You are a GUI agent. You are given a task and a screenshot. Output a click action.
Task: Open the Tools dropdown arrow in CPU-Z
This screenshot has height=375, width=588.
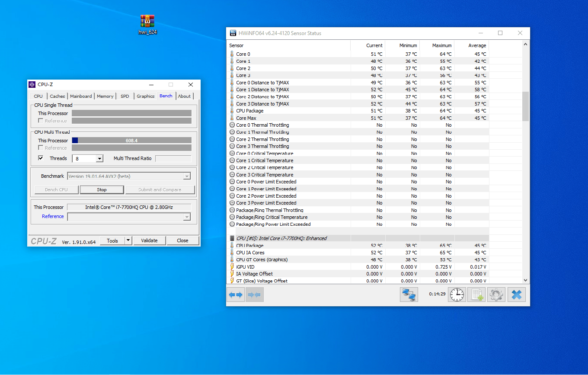click(x=128, y=240)
